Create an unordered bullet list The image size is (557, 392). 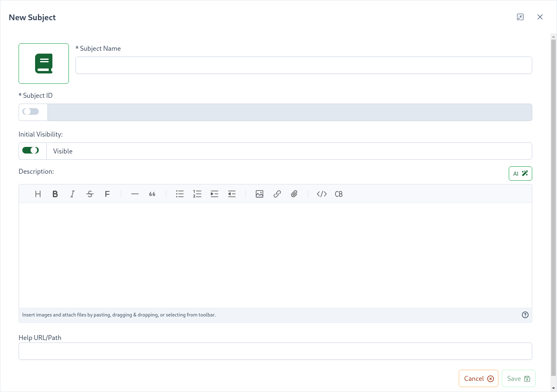180,194
